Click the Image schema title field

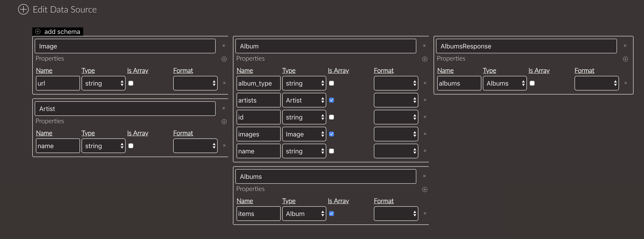125,46
